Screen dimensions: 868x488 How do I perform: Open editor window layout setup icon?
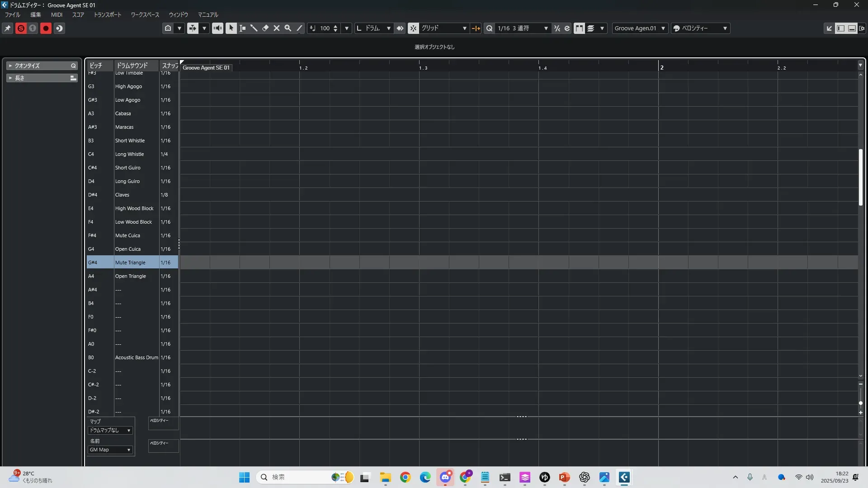point(862,28)
